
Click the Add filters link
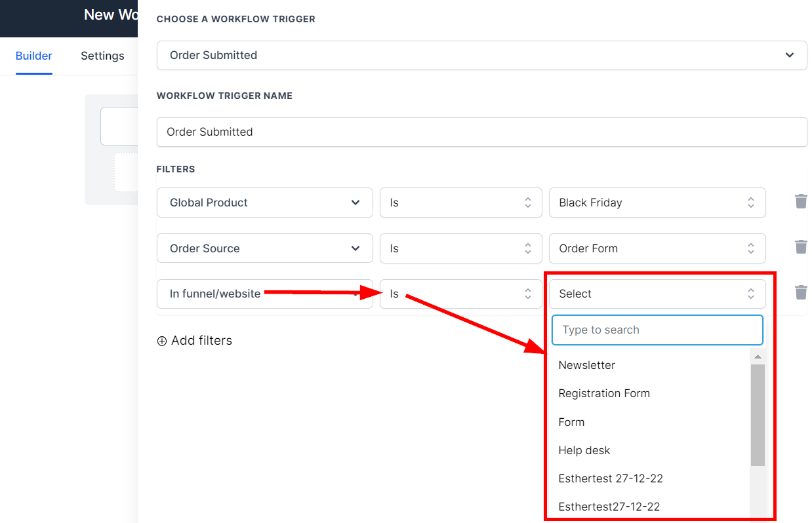(x=201, y=341)
